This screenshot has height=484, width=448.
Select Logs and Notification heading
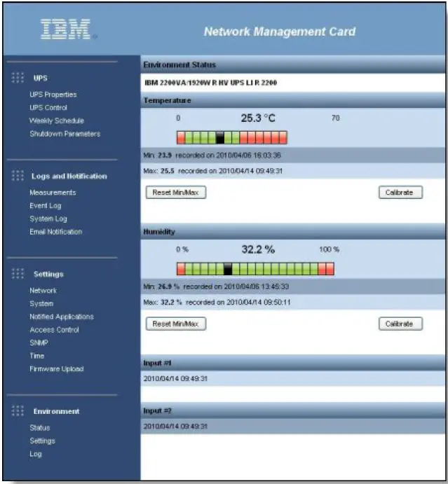click(69, 177)
